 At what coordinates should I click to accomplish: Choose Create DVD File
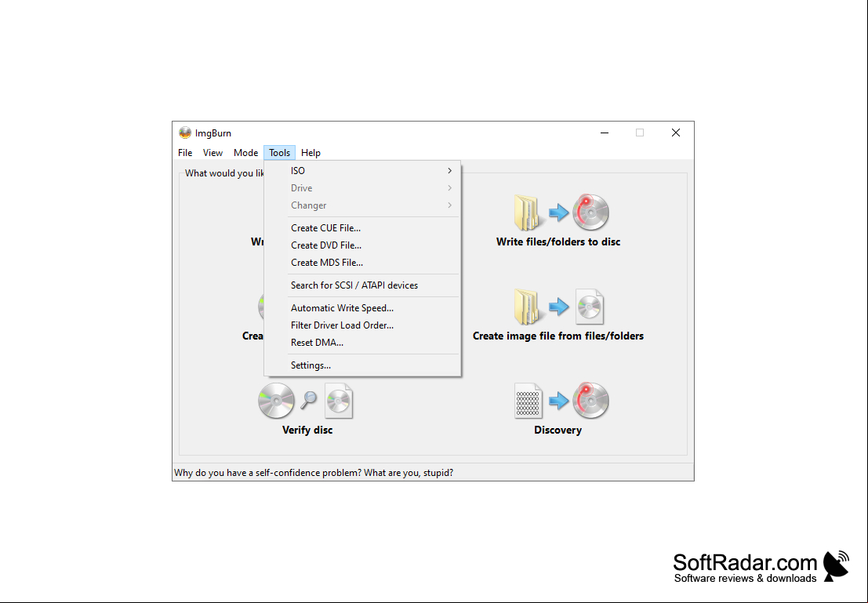click(x=362, y=245)
